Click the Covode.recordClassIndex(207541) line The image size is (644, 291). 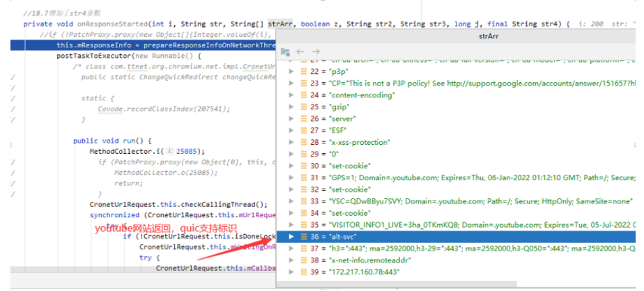coord(164,109)
